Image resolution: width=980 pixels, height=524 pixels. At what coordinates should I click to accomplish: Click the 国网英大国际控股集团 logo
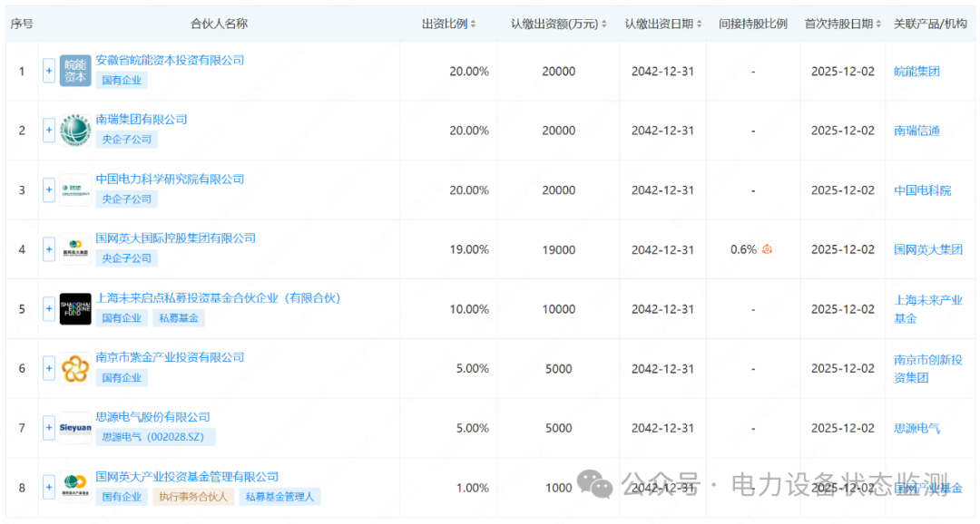75,249
